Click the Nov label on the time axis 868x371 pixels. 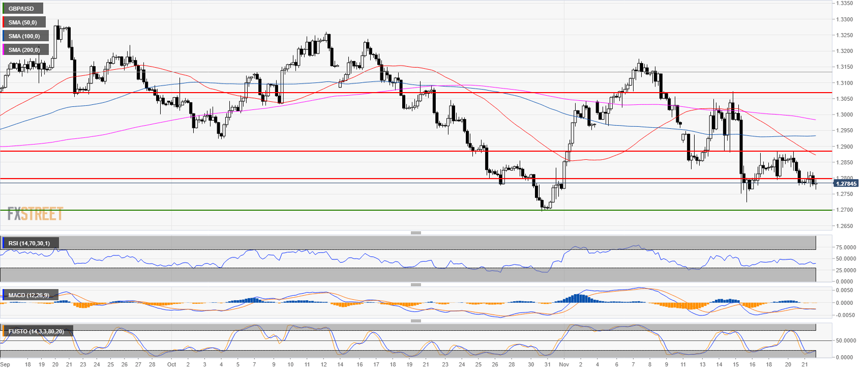pyautogui.click(x=563, y=364)
